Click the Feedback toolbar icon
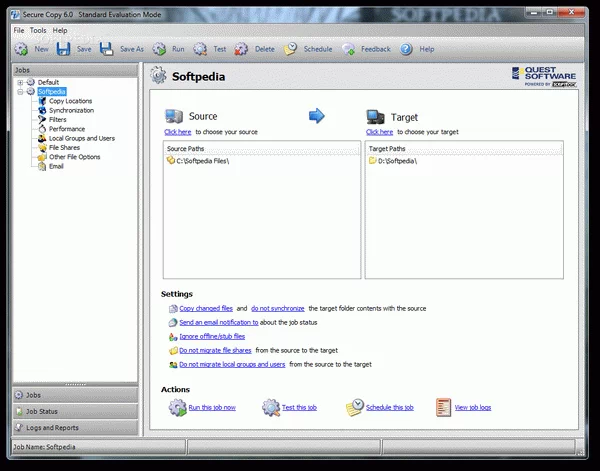 pos(348,49)
